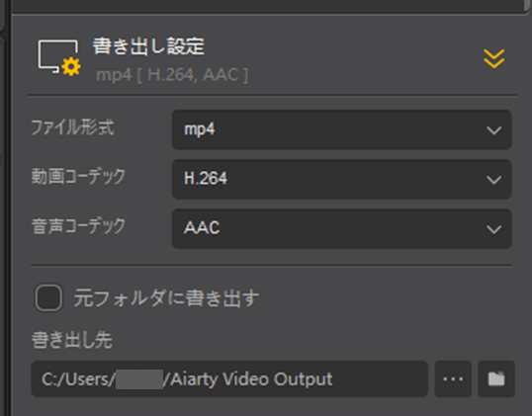This screenshot has width=532, height=416.
Task: Collapse export settings with the double chevron
Action: (x=493, y=58)
